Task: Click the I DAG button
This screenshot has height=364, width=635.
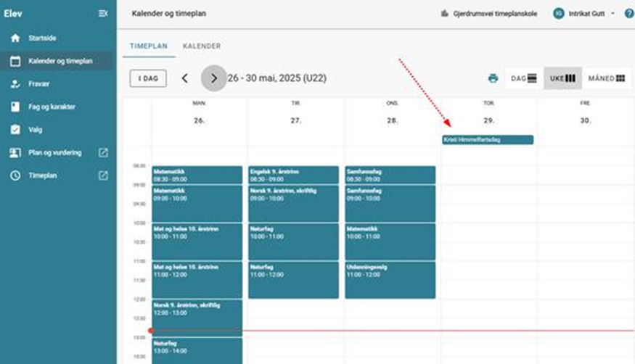Action: [148, 78]
